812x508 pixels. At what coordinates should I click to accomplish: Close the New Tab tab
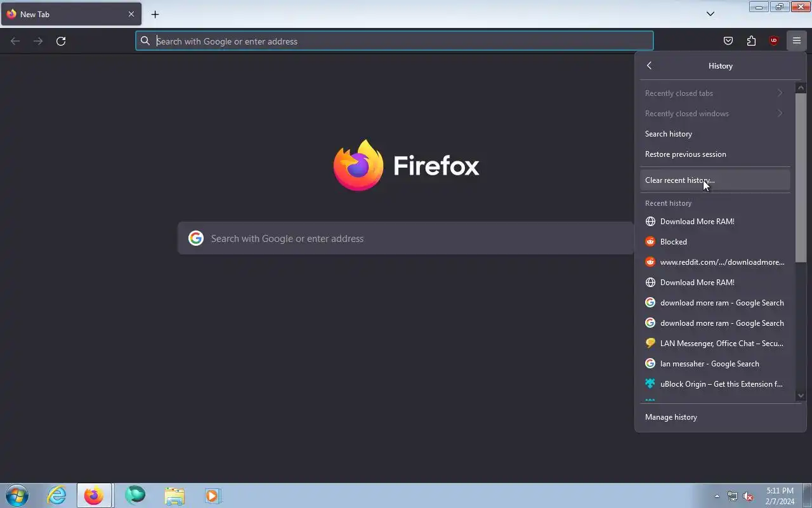(x=131, y=14)
